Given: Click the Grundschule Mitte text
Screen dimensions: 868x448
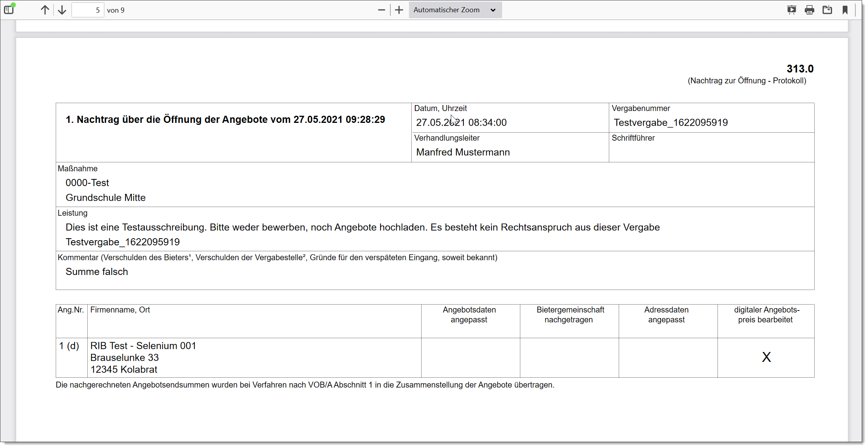Looking at the screenshot, I should (105, 198).
